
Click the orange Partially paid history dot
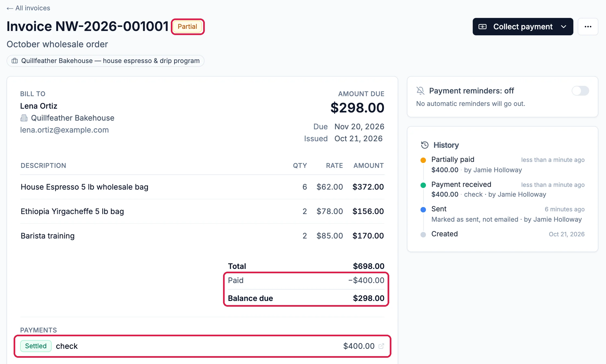pos(423,160)
